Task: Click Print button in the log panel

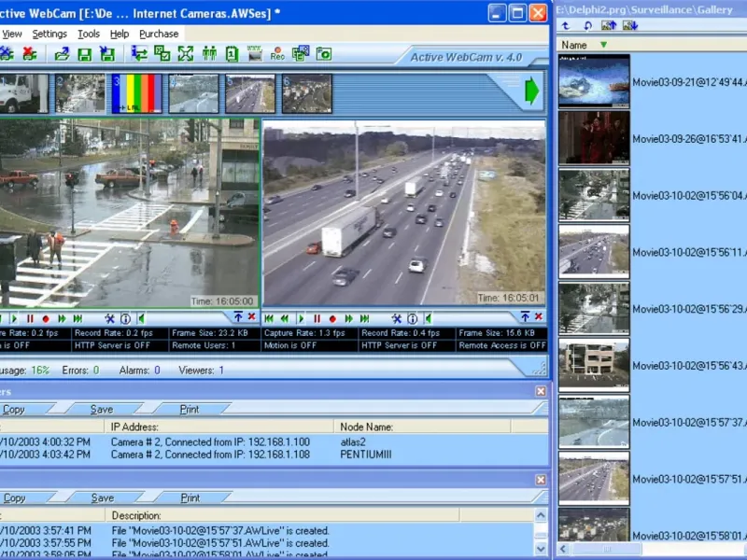Action: click(190, 497)
